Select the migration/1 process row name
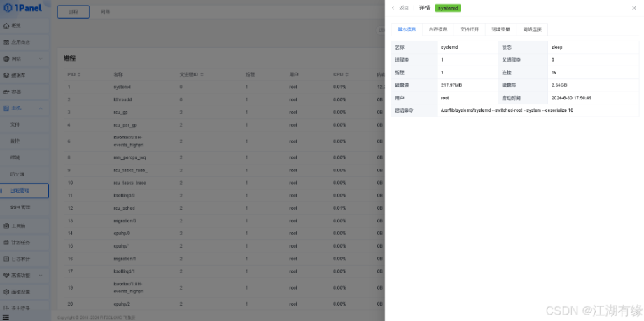The image size is (644, 321). pyautogui.click(x=125, y=259)
